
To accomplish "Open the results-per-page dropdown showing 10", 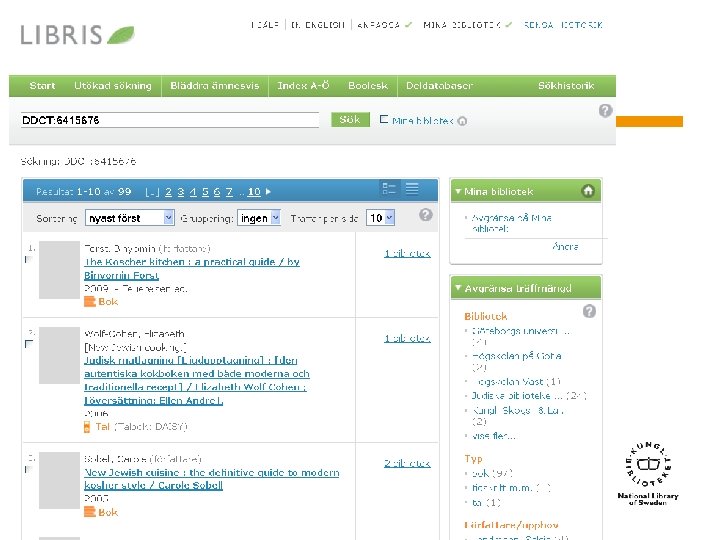I will click(x=380, y=218).
